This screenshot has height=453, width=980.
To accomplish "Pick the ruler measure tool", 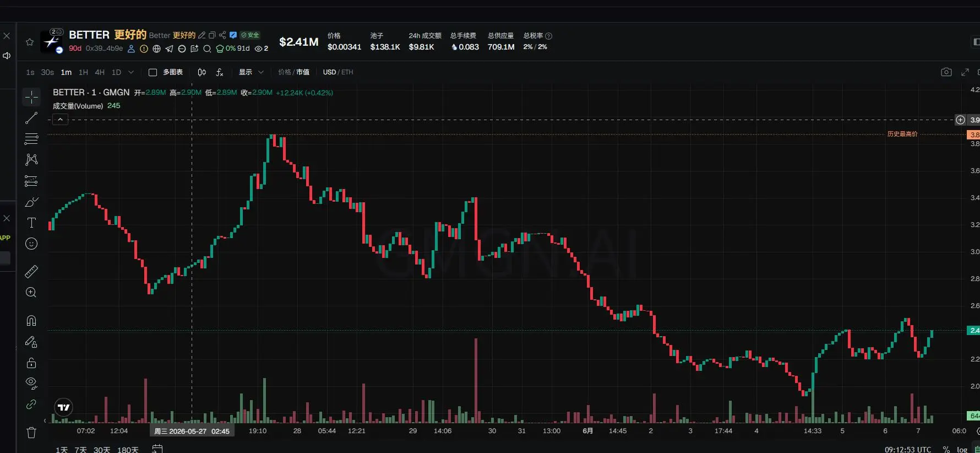I will click(31, 271).
